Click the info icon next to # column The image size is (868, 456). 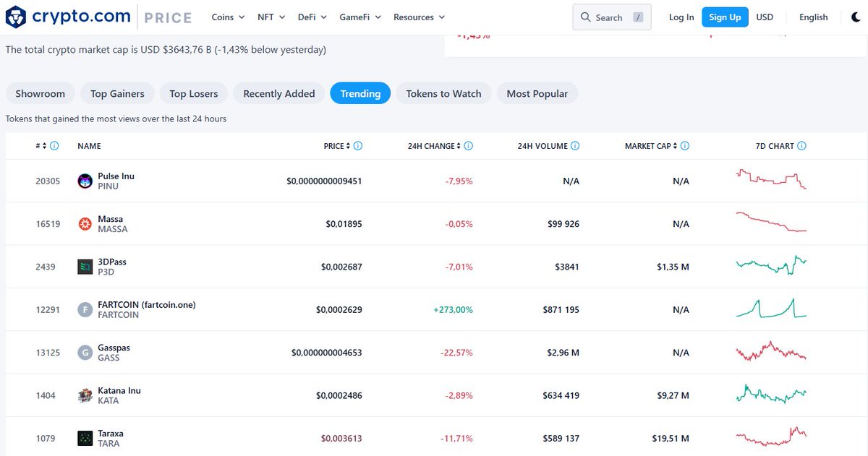click(x=54, y=146)
